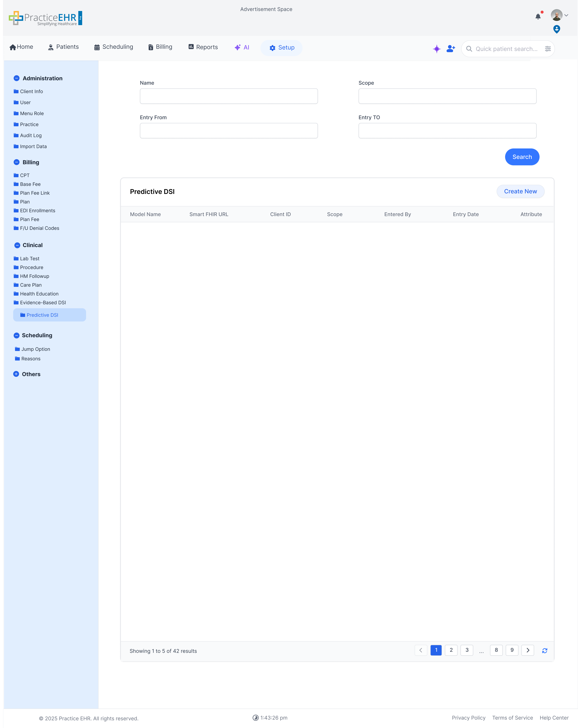
Task: Click the PracticeEHR logo
Action: (46, 18)
